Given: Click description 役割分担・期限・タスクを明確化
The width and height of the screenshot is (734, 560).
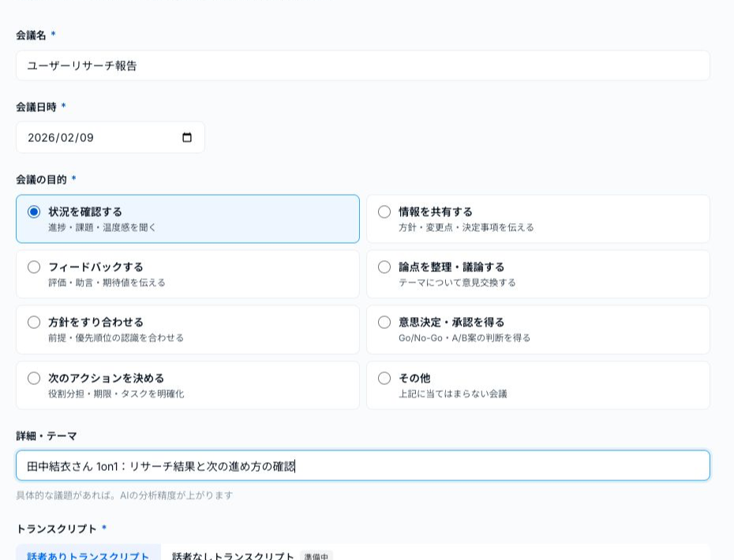Looking at the screenshot, I should (116, 394).
